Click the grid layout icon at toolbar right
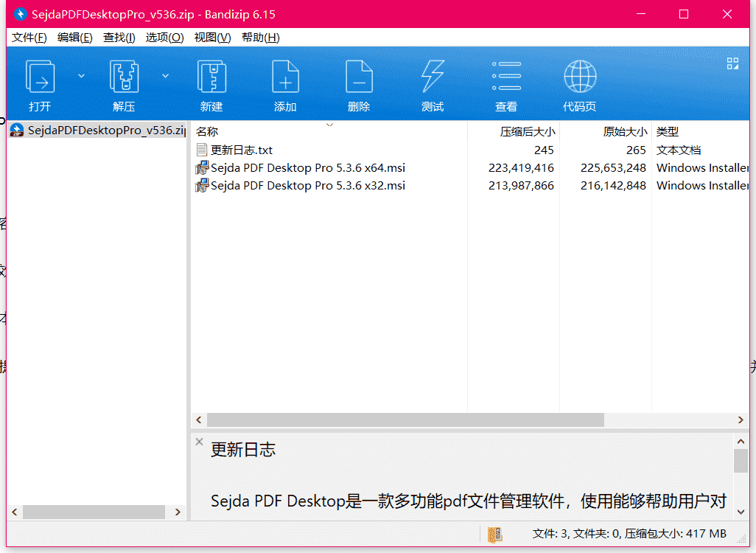Viewport: 756px width, 553px height. tap(732, 63)
